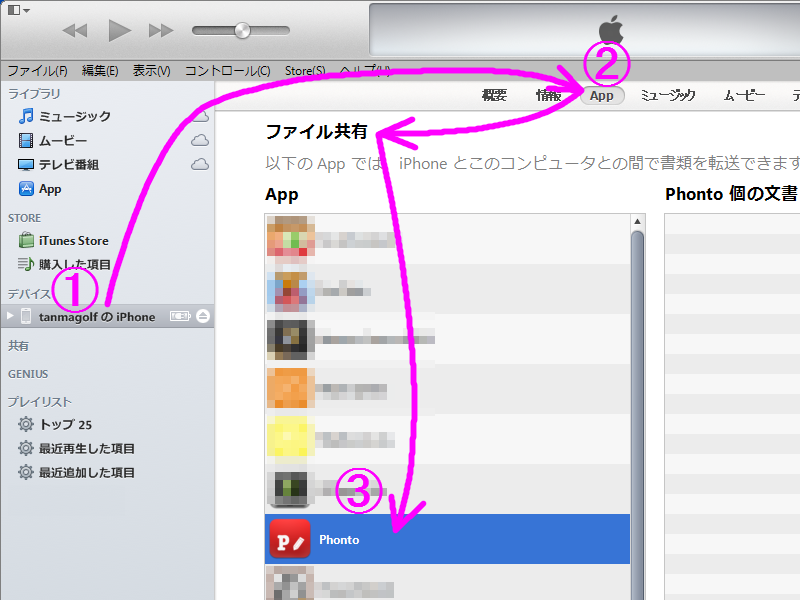Select the Phonto row in app list
This screenshot has width=800, height=600.
447,539
